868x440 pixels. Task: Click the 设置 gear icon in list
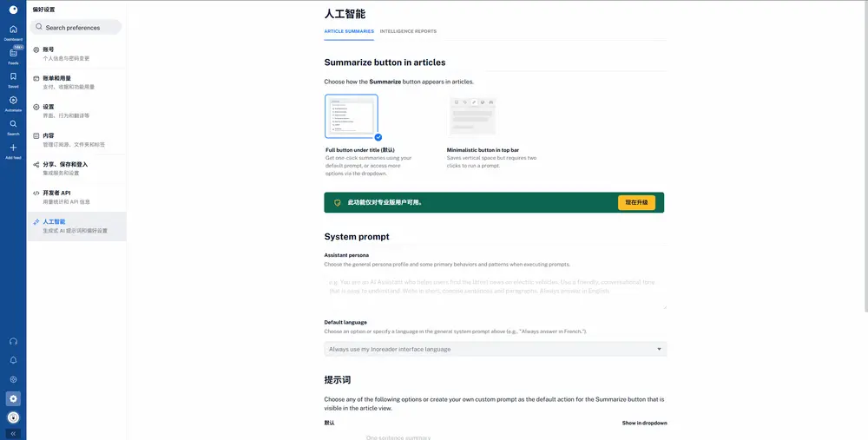click(36, 107)
